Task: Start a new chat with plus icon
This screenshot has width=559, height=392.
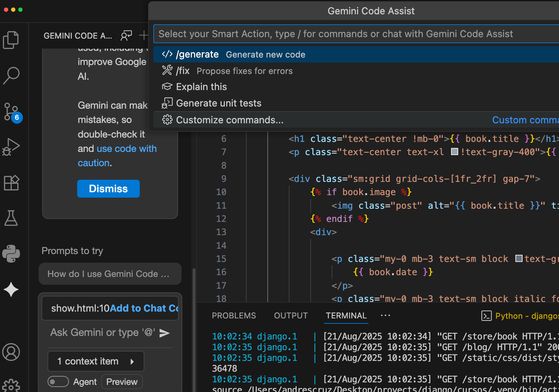Action: click(x=144, y=35)
